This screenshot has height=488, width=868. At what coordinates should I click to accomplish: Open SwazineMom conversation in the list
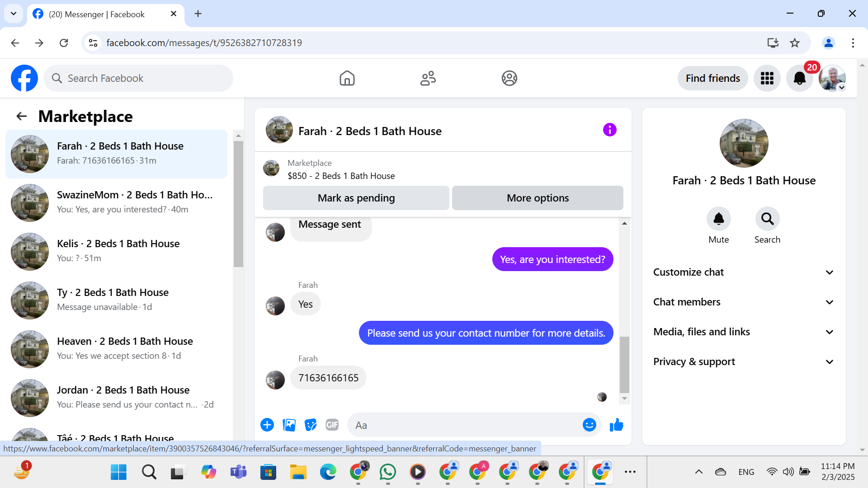click(116, 203)
